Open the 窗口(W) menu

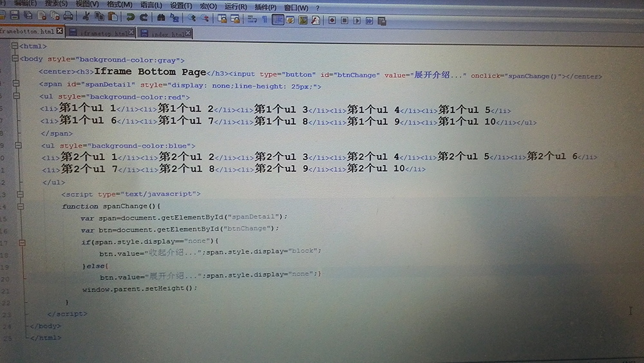pos(296,7)
